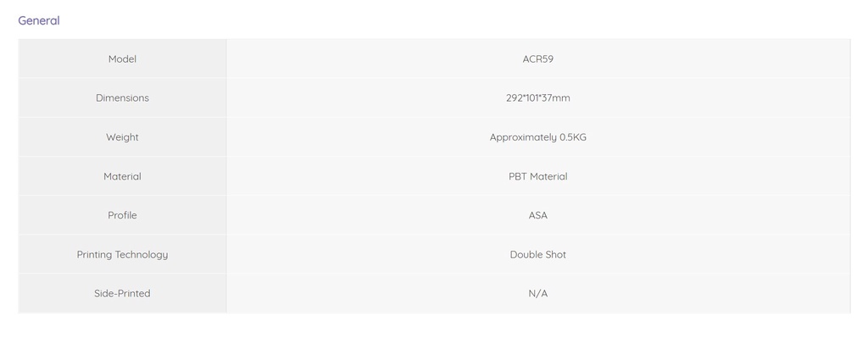Viewport: 868px width, 343px height.
Task: Click '37mm' at end of dimensions value
Action: click(559, 98)
